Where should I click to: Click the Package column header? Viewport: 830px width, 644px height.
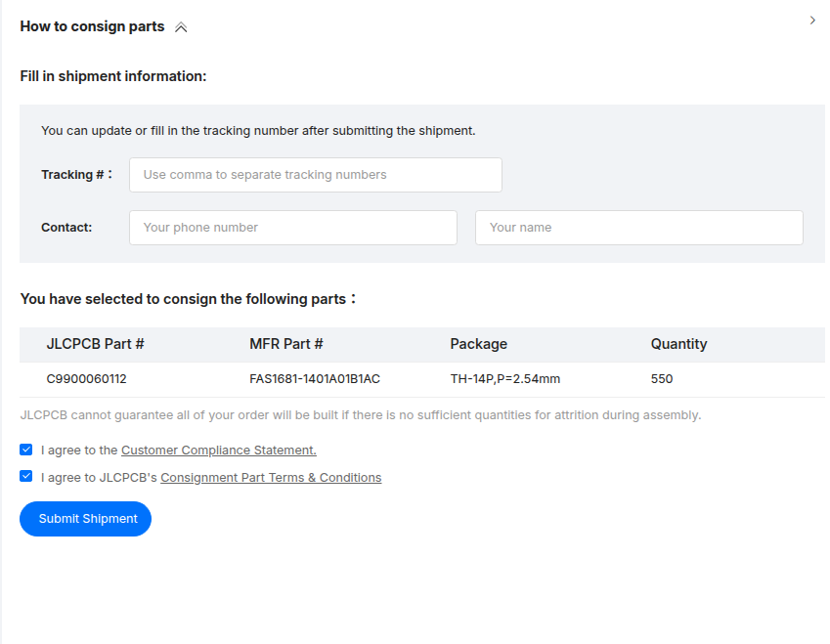(x=478, y=344)
